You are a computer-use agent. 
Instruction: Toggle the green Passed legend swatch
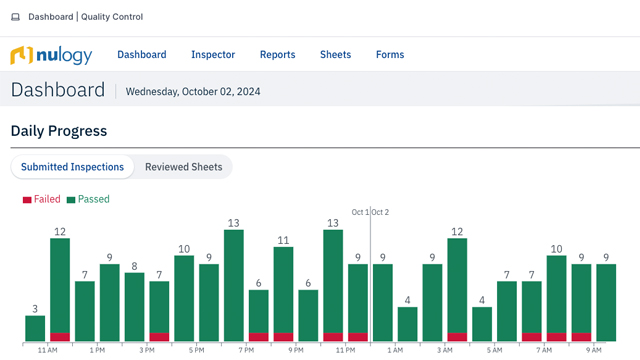[71, 200]
